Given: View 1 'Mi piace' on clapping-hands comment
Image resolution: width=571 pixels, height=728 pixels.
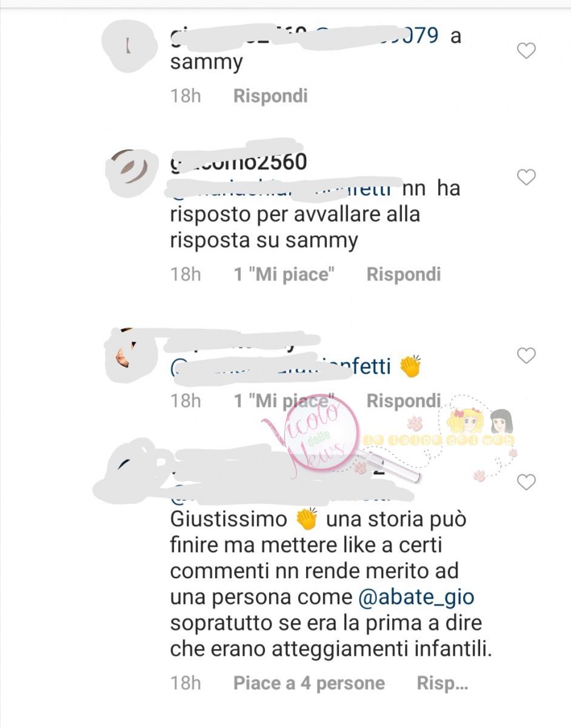Looking at the screenshot, I should pyautogui.click(x=285, y=401).
